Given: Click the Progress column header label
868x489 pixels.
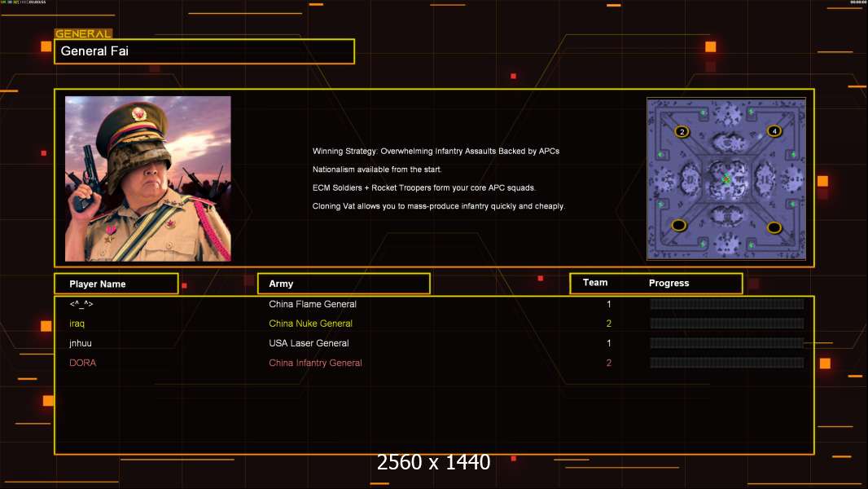Looking at the screenshot, I should pyautogui.click(x=669, y=283).
